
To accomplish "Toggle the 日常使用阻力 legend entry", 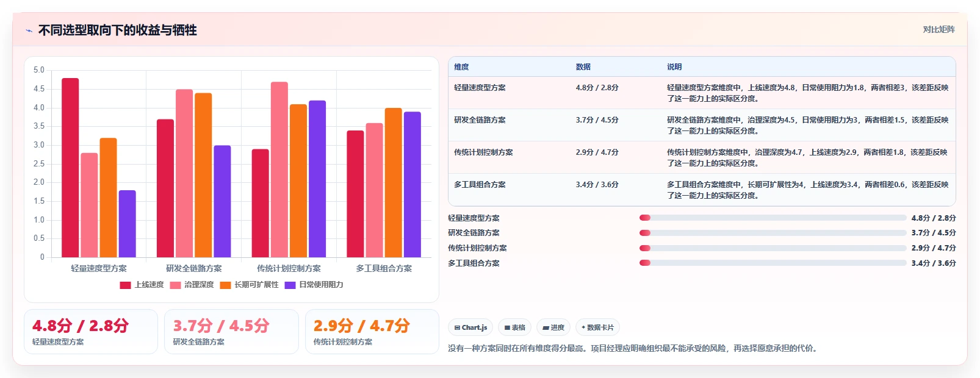I will tap(314, 285).
